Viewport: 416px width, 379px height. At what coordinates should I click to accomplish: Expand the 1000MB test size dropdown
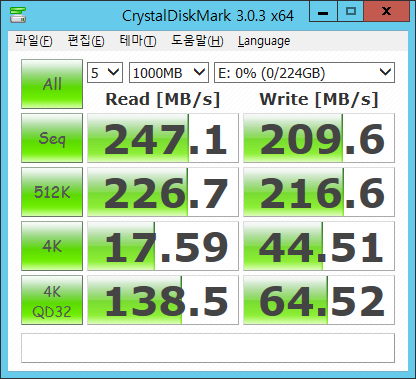click(169, 72)
